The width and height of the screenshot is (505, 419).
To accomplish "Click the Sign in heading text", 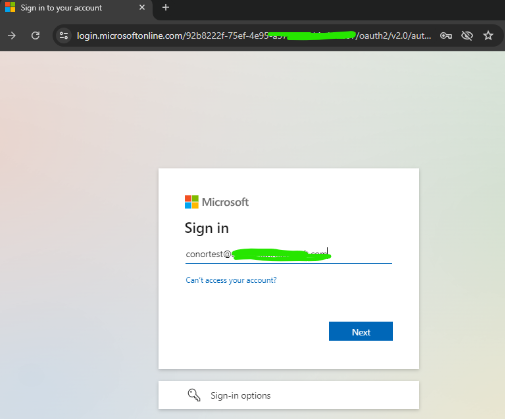I will (x=207, y=228).
